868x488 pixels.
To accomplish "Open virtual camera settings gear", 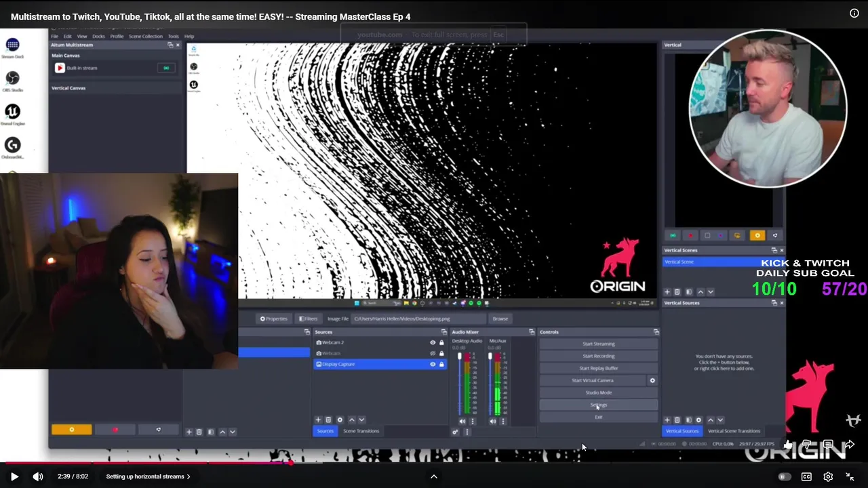I will pyautogui.click(x=652, y=380).
